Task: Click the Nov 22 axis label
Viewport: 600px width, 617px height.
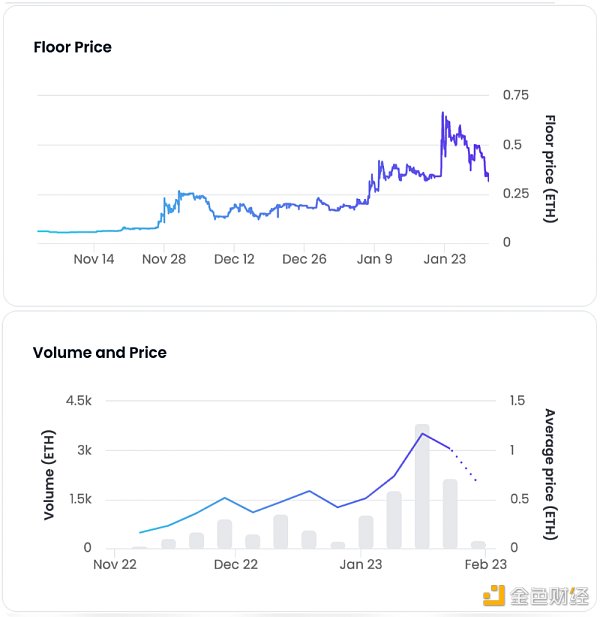Action: 115,565
